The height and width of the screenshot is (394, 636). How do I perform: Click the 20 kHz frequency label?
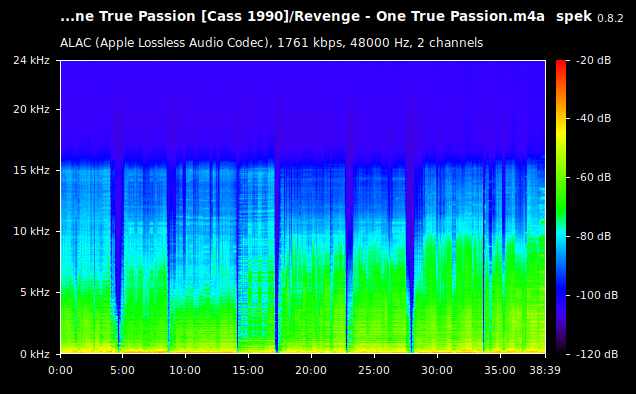[x=31, y=110]
